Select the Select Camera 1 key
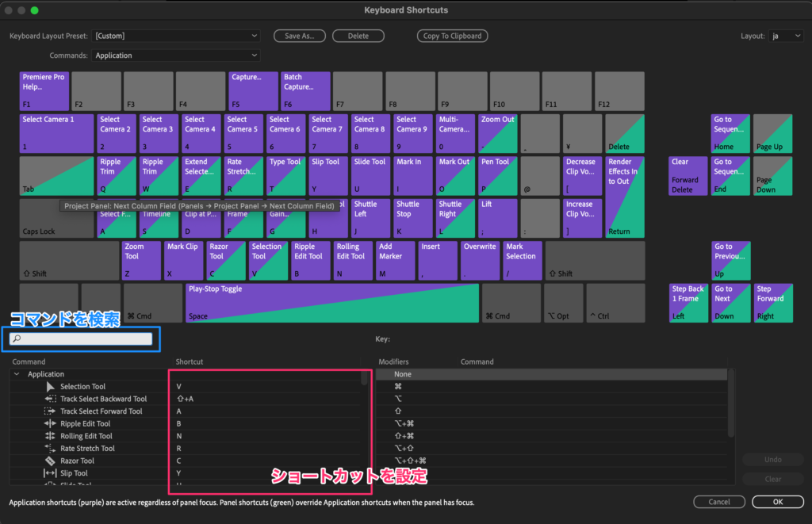Viewport: 812px width, 524px height. (x=57, y=134)
